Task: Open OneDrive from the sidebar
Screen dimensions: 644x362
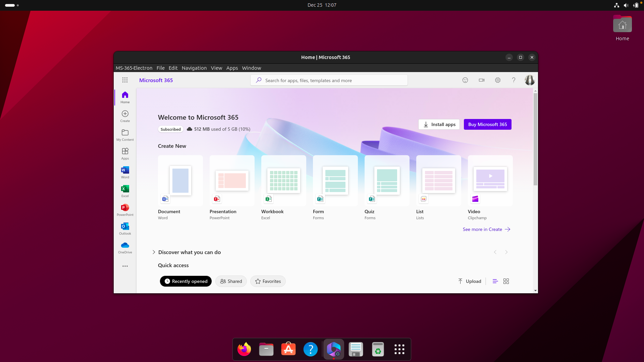Action: click(x=125, y=247)
